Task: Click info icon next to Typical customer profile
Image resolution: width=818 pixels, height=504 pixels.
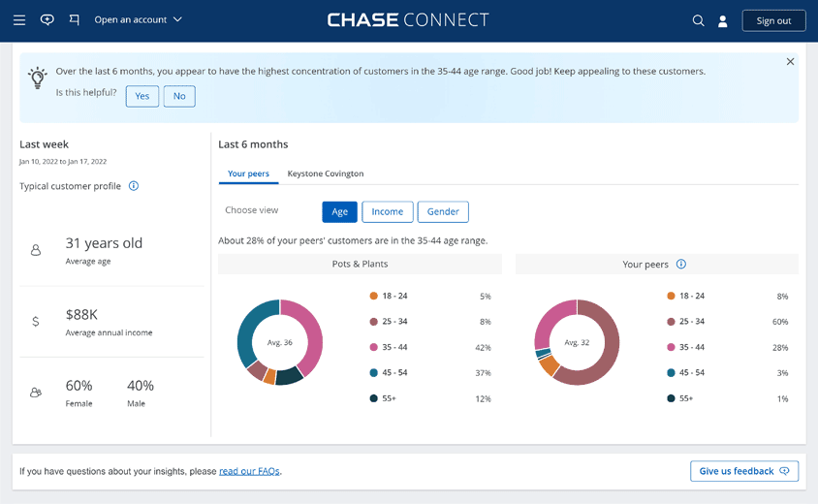Action: point(134,186)
